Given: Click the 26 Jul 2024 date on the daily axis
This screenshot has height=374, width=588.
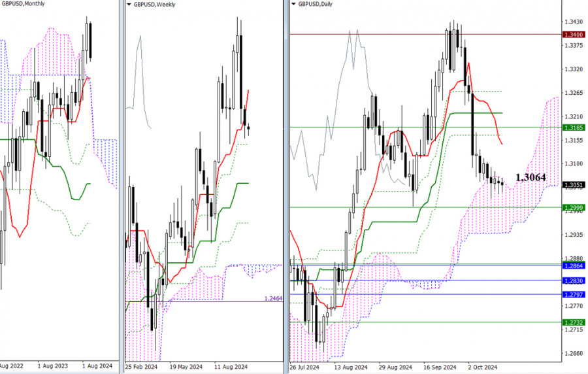Looking at the screenshot, I should (304, 367).
